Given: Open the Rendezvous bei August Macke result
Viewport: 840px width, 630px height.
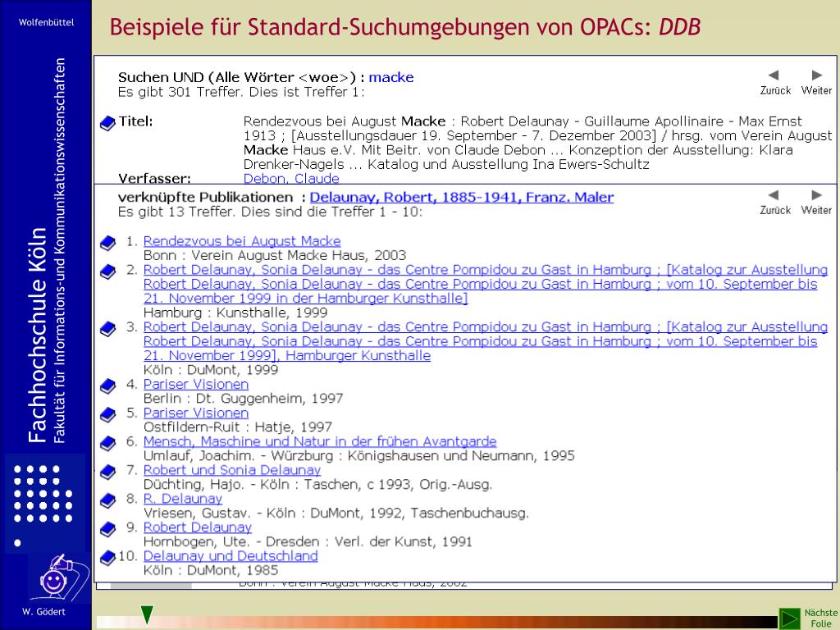Looking at the screenshot, I should pyautogui.click(x=242, y=241).
